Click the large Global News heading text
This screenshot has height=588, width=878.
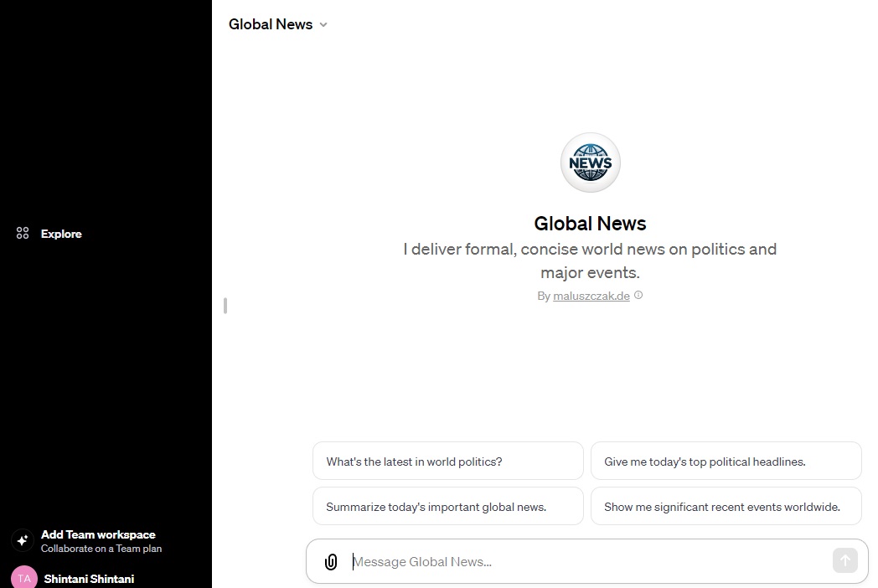click(x=590, y=224)
